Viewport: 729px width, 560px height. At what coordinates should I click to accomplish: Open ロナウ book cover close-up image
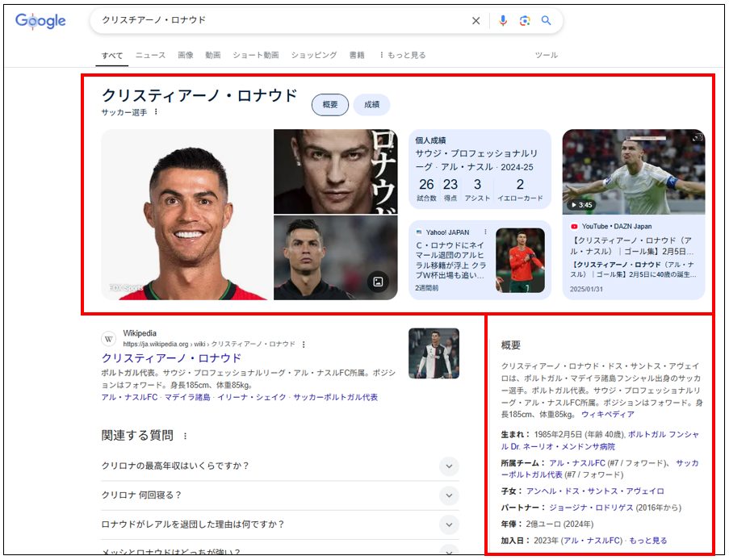click(336, 172)
